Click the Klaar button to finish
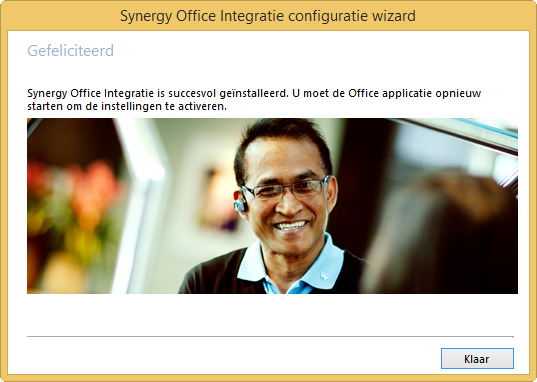 pyautogui.click(x=477, y=359)
